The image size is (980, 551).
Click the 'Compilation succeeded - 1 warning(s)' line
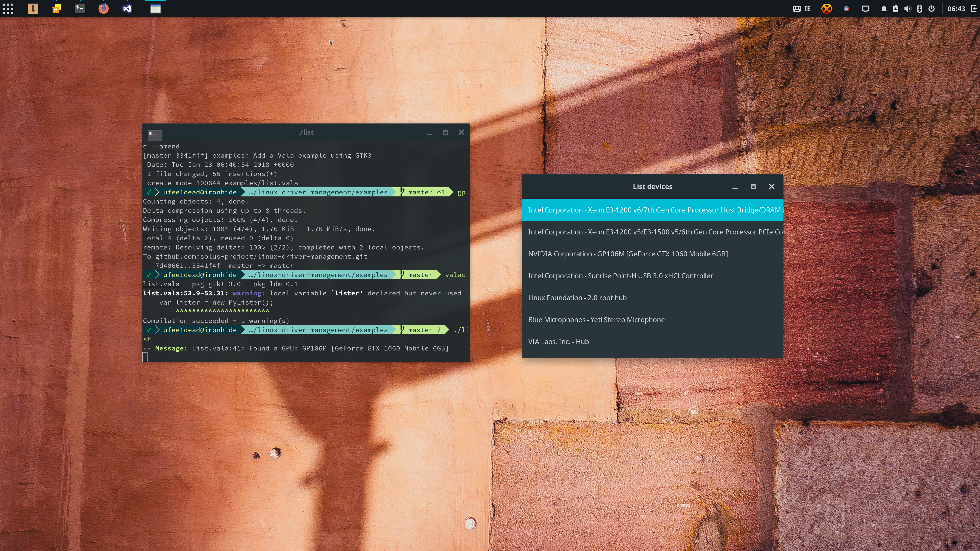pyautogui.click(x=216, y=321)
